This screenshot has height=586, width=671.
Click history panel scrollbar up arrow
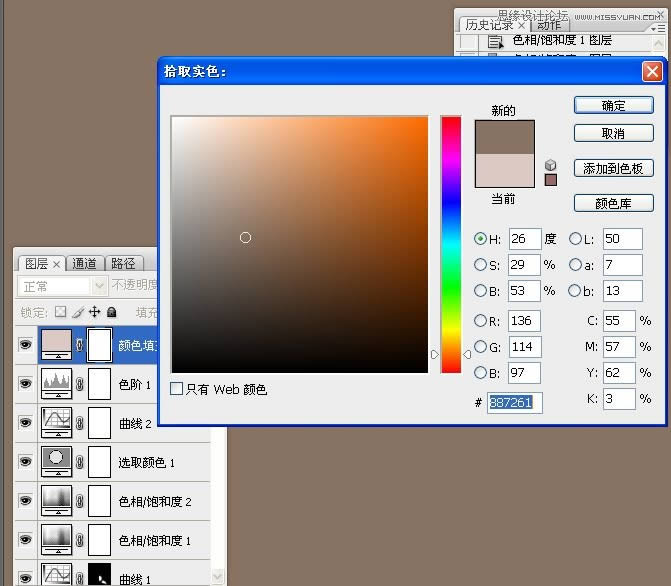pos(659,44)
